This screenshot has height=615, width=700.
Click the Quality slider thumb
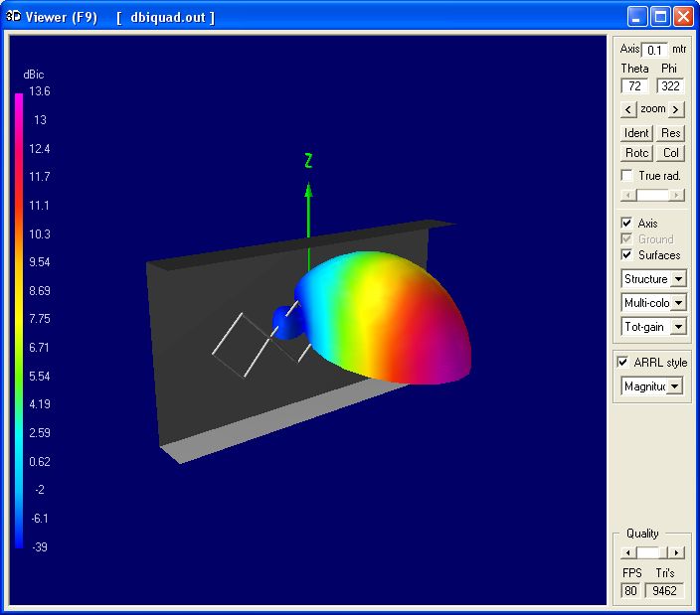[x=648, y=552]
